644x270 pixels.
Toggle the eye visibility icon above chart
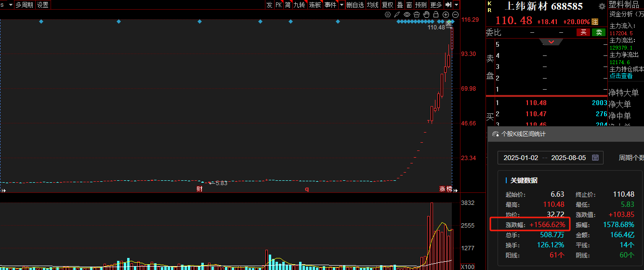tap(407, 15)
